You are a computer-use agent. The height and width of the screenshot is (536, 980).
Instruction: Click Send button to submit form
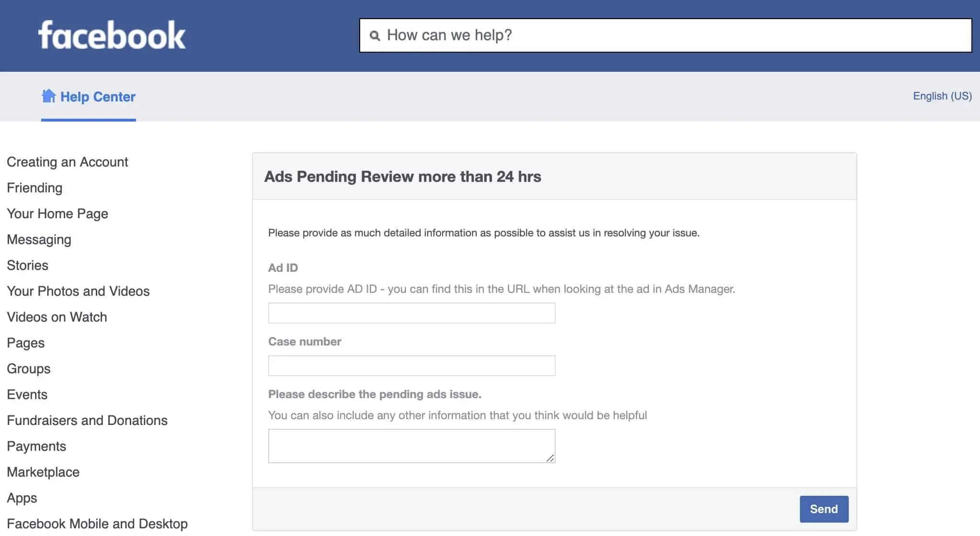click(x=823, y=510)
